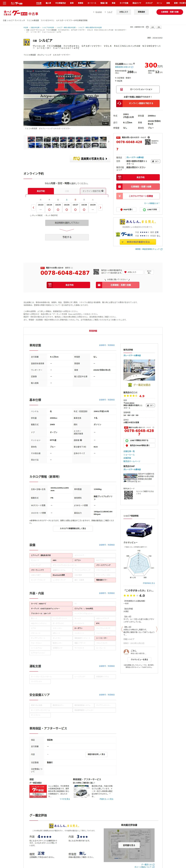Click the 証明書を見る button

point(129,845)
